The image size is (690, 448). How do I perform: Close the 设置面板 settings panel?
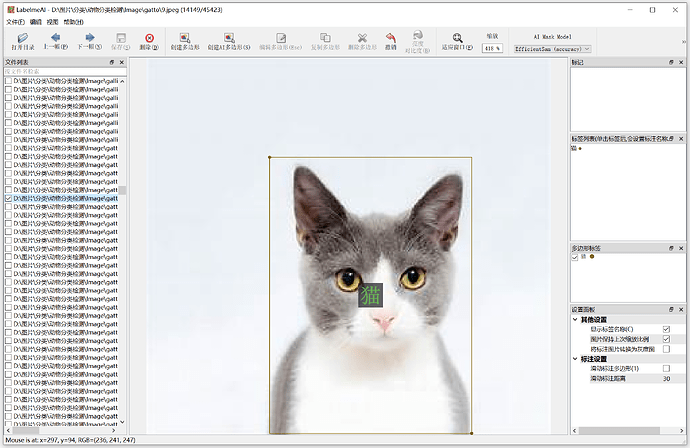[x=681, y=310]
